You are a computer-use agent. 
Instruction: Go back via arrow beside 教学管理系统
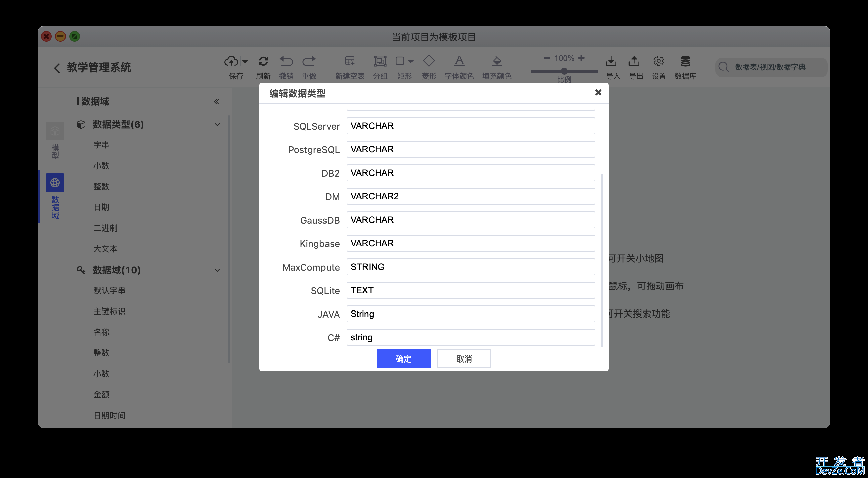pos(57,68)
